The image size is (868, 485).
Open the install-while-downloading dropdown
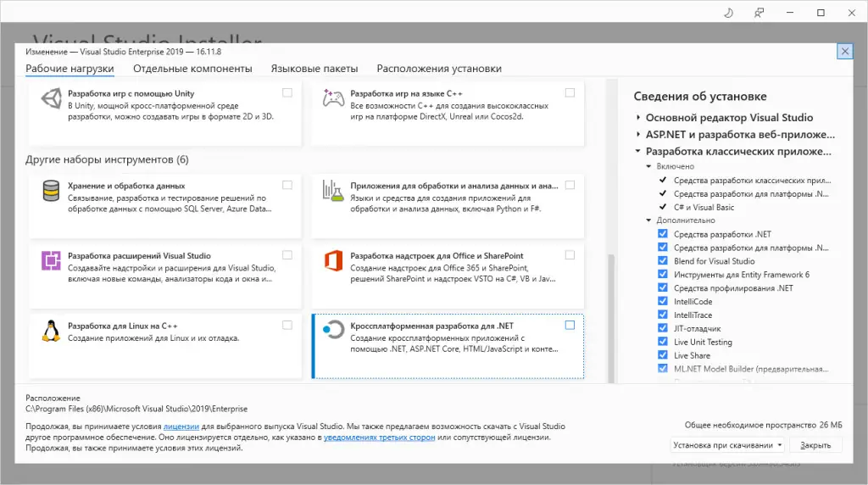point(726,444)
